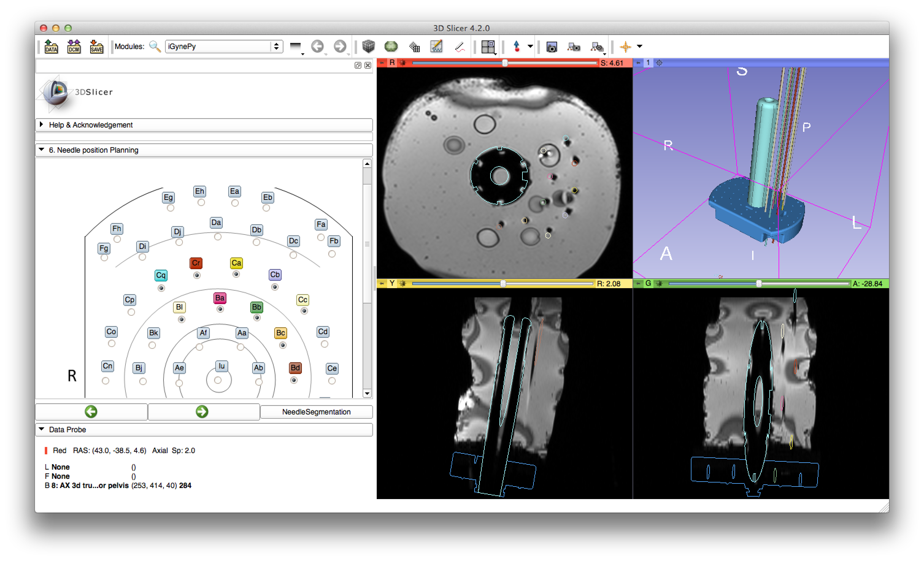Click the module search magnifier icon
Screen dimensions: 924x561
(x=155, y=47)
